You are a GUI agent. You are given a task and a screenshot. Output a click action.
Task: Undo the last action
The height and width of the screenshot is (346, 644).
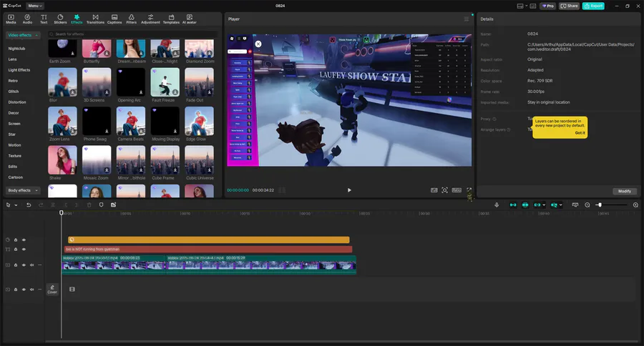(x=29, y=204)
